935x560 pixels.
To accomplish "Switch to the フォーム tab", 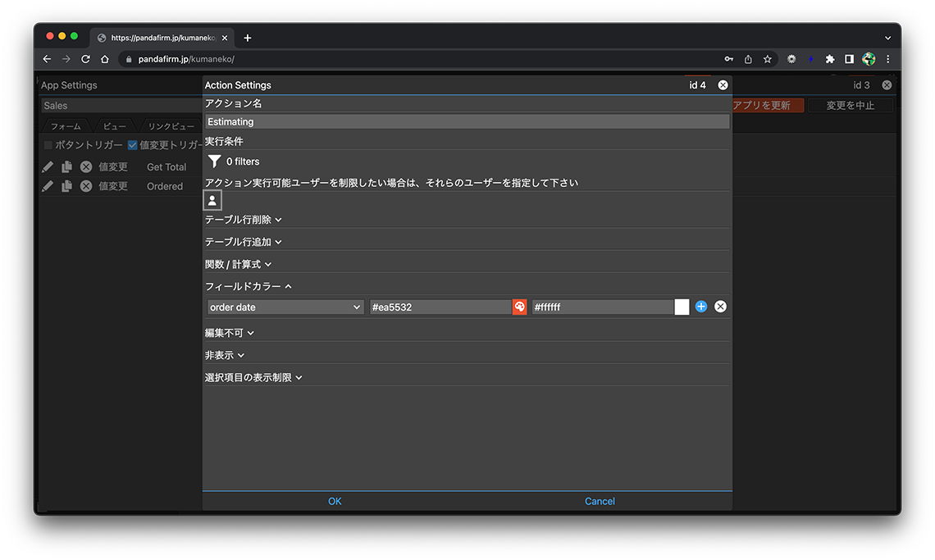I will [66, 126].
